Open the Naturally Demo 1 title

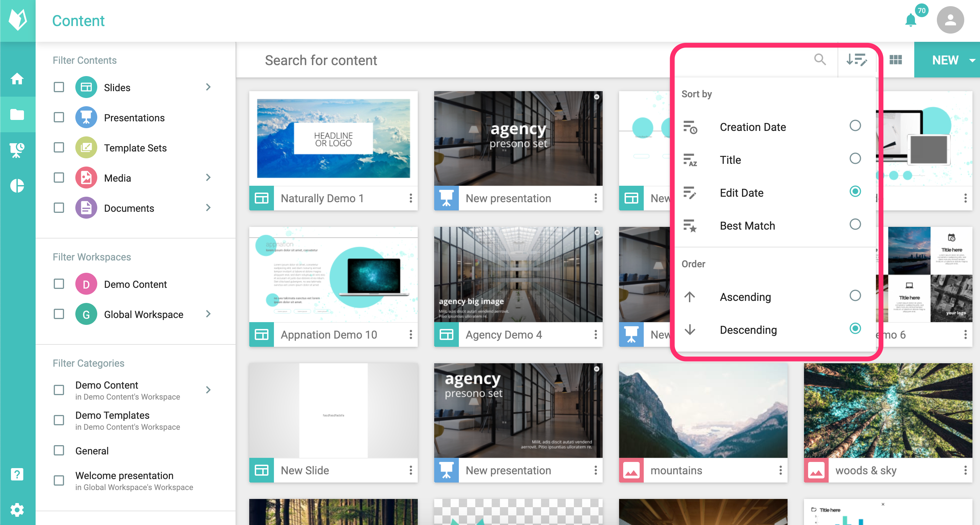(322, 198)
